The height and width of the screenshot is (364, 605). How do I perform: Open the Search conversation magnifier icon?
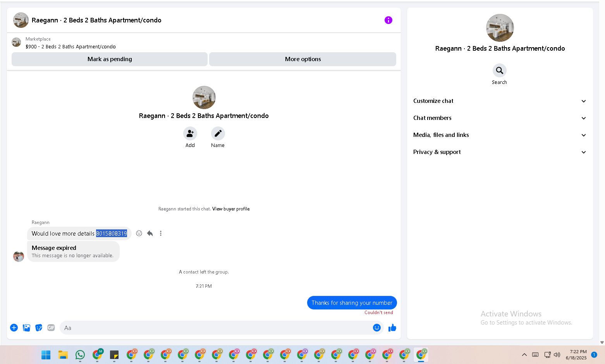click(x=500, y=70)
